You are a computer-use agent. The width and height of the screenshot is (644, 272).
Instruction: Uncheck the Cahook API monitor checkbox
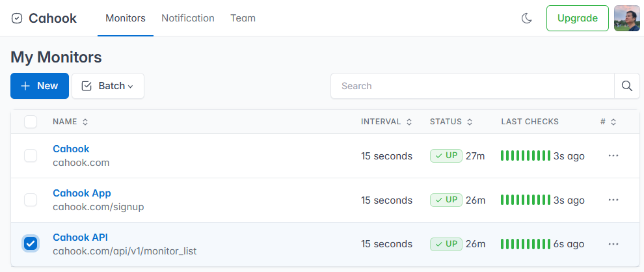31,244
